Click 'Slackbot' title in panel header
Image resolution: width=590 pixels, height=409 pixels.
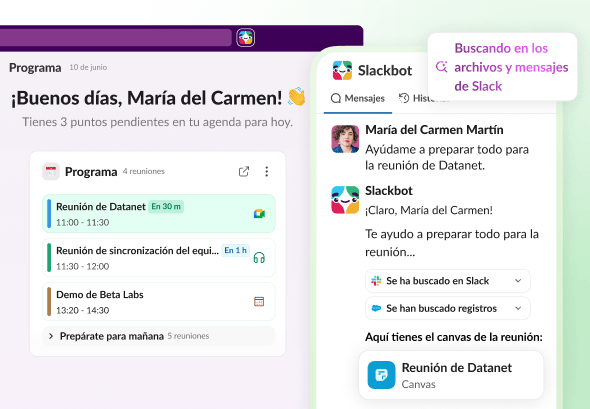tap(385, 70)
